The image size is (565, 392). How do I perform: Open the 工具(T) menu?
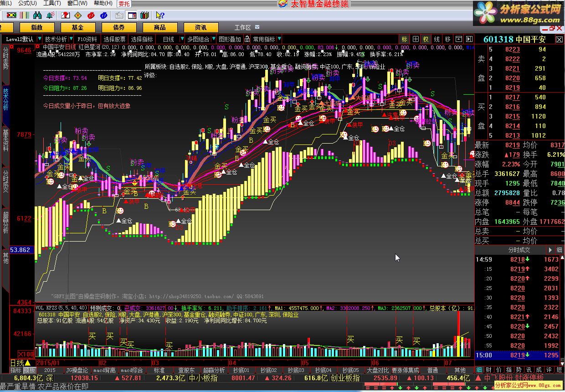point(51,3)
